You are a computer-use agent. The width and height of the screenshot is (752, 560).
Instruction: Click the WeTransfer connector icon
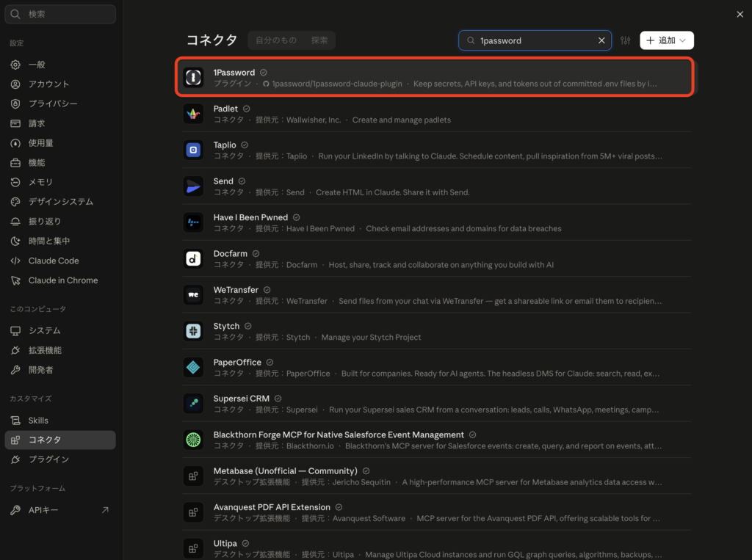[193, 295]
